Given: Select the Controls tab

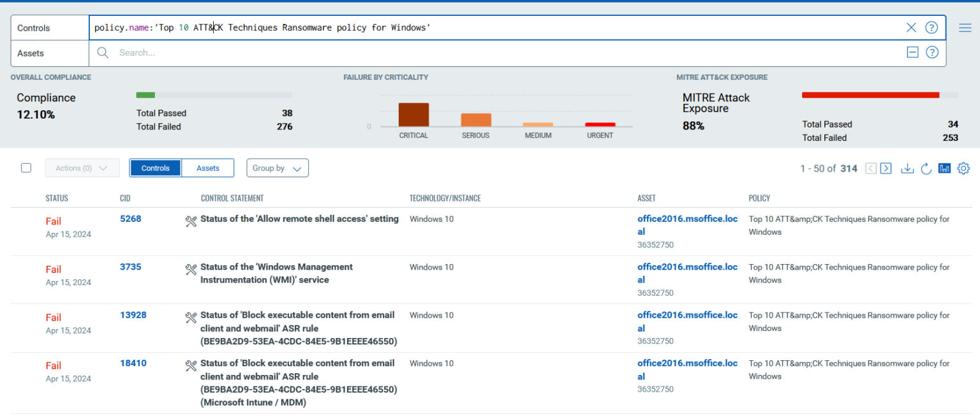Looking at the screenshot, I should pos(156,168).
